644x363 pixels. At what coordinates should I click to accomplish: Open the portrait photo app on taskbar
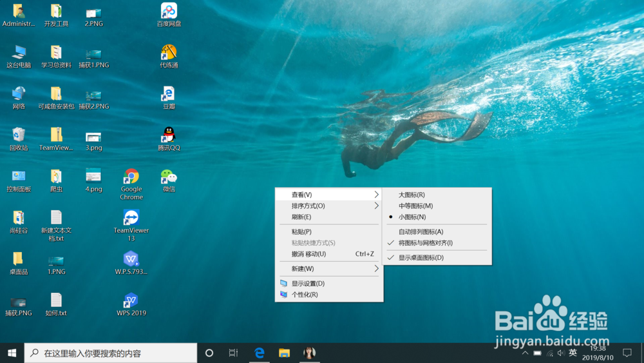[309, 353]
